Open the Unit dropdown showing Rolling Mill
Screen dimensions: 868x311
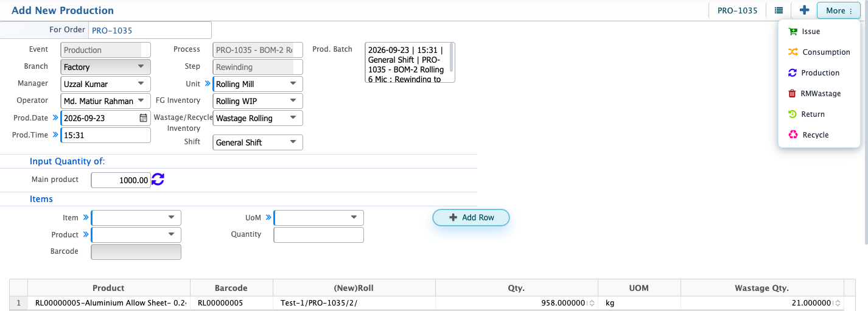coord(258,84)
